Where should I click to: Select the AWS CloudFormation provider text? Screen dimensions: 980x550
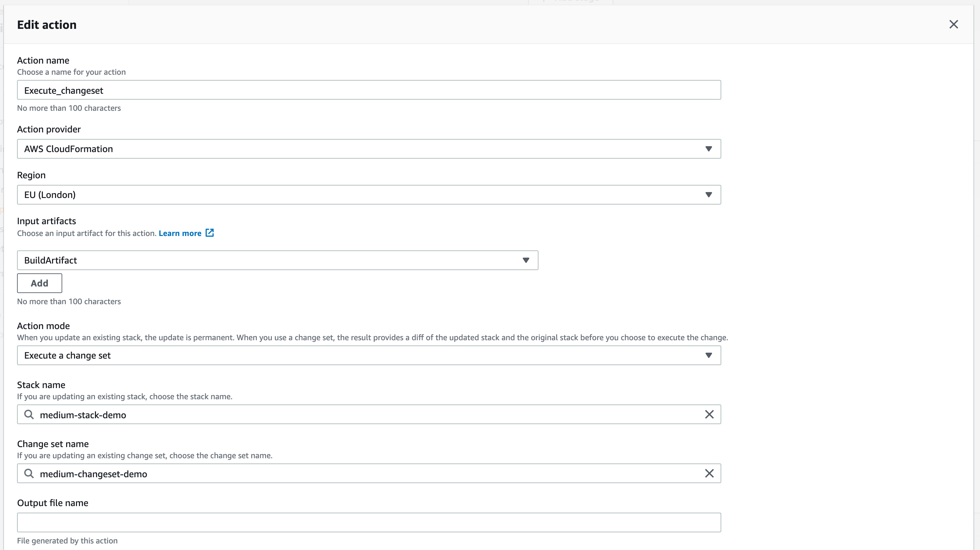pyautogui.click(x=68, y=149)
